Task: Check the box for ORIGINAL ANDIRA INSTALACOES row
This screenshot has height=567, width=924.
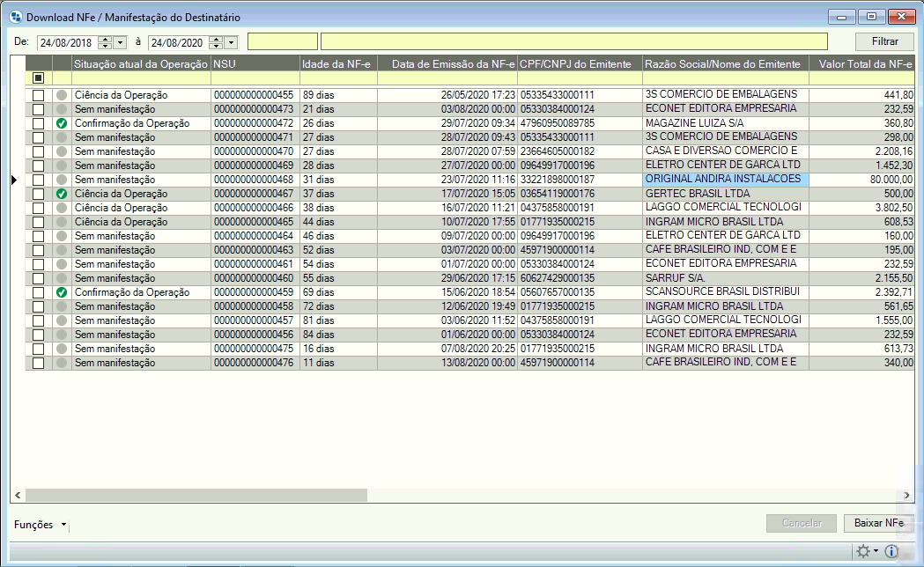Action: pyautogui.click(x=38, y=180)
